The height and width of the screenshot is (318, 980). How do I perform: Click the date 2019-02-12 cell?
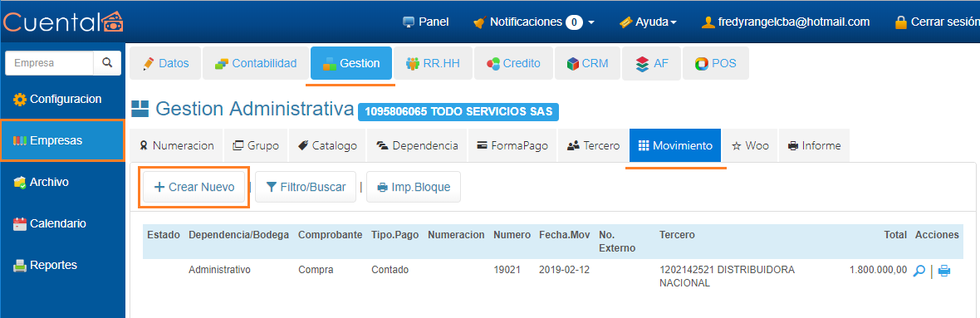(x=565, y=270)
